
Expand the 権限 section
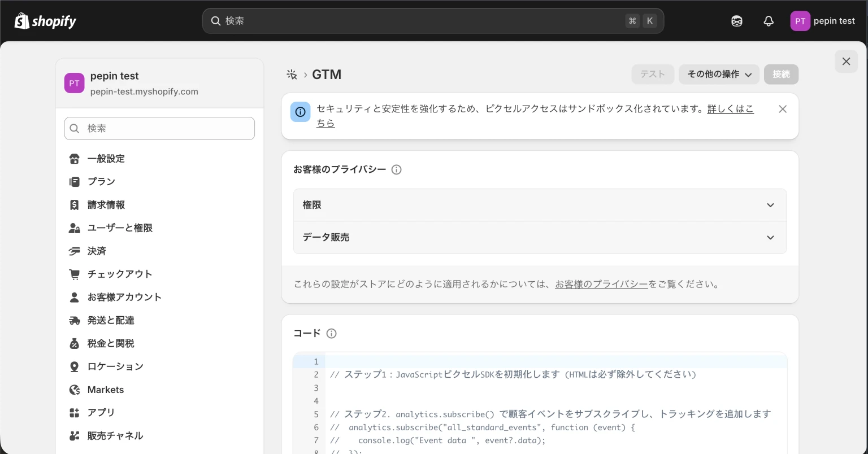click(540, 205)
